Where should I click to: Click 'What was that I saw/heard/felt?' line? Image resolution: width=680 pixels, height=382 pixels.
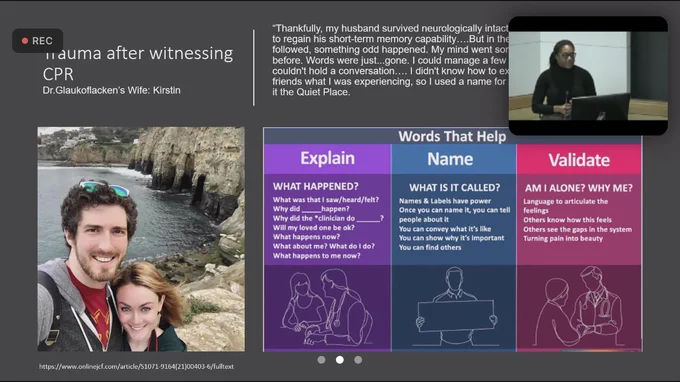coord(326,199)
